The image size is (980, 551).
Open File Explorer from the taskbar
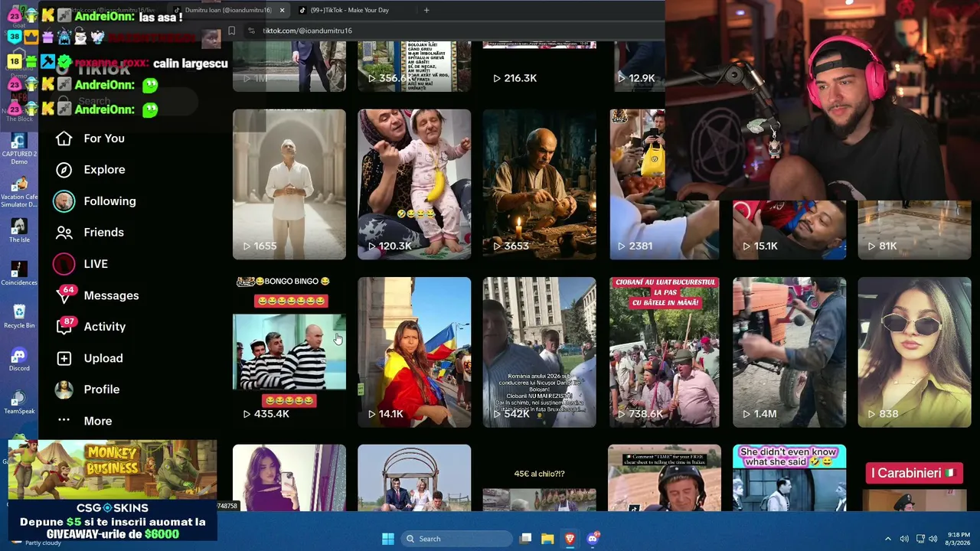point(547,539)
